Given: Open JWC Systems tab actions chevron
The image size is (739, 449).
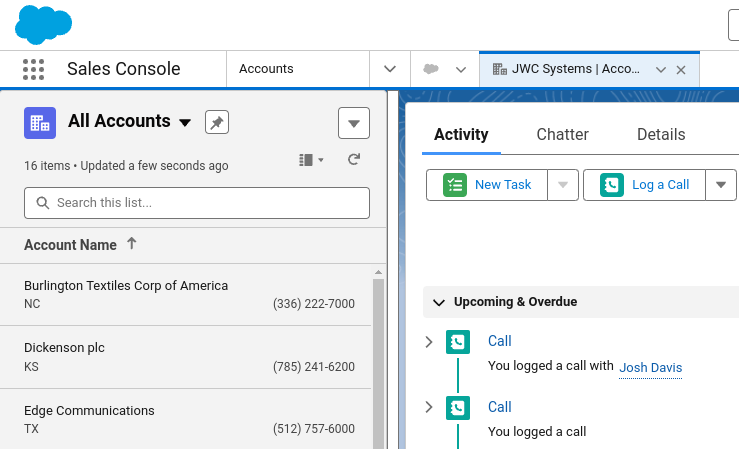Looking at the screenshot, I should pyautogui.click(x=661, y=70).
